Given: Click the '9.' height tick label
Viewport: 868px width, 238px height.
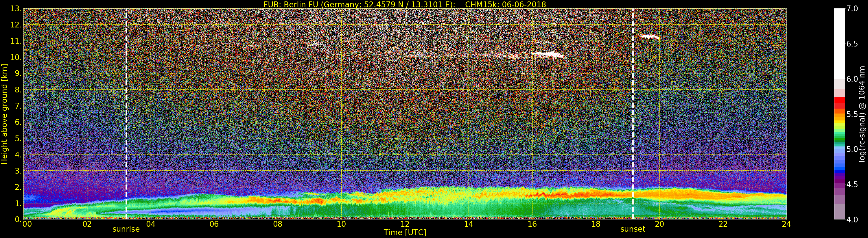Looking at the screenshot, I should 18,73.
